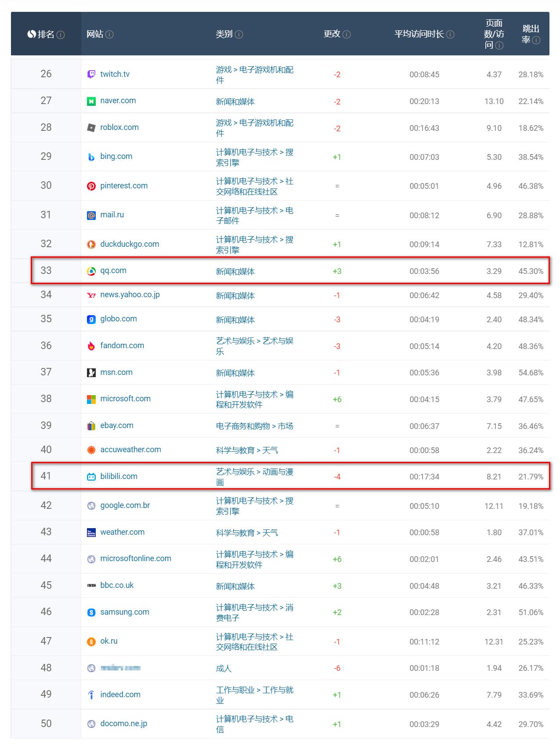This screenshot has width=560, height=749.
Task: Click the mail.ru favicon
Action: click(x=91, y=215)
